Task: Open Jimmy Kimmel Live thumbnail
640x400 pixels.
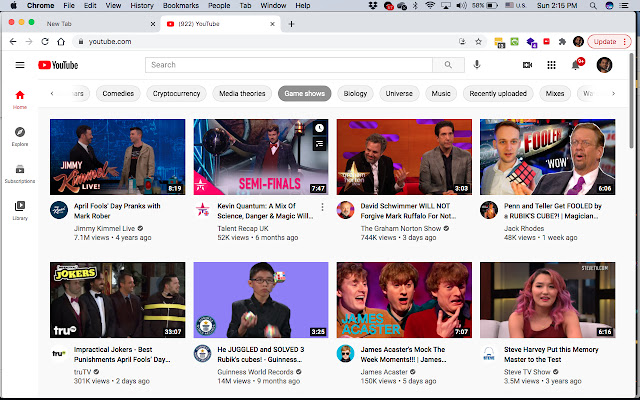Action: click(117, 157)
